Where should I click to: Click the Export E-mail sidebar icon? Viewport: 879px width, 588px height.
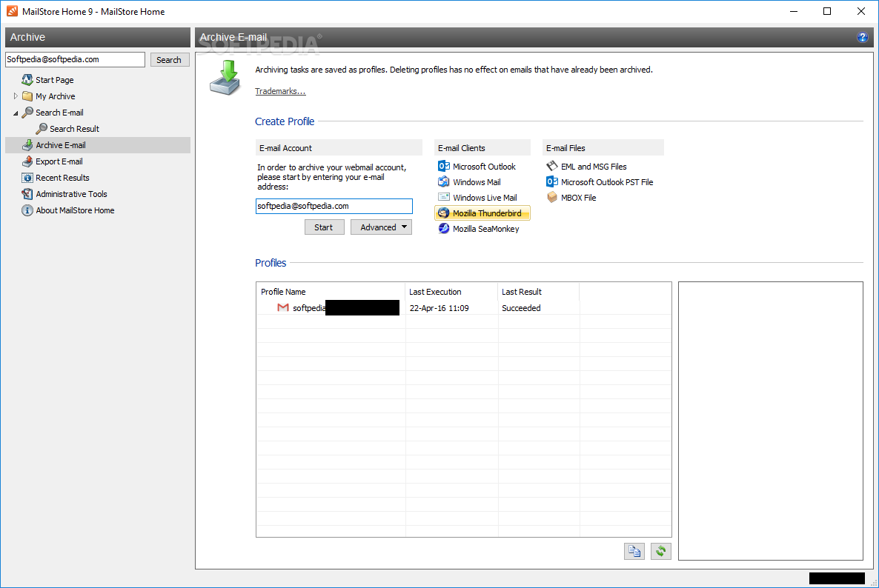(x=27, y=161)
